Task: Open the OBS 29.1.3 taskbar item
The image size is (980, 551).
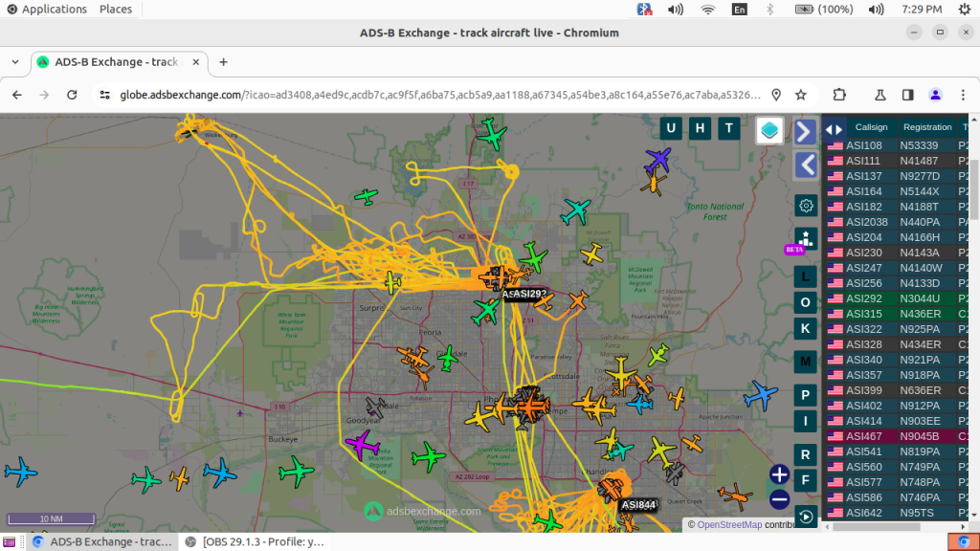Action: point(255,541)
